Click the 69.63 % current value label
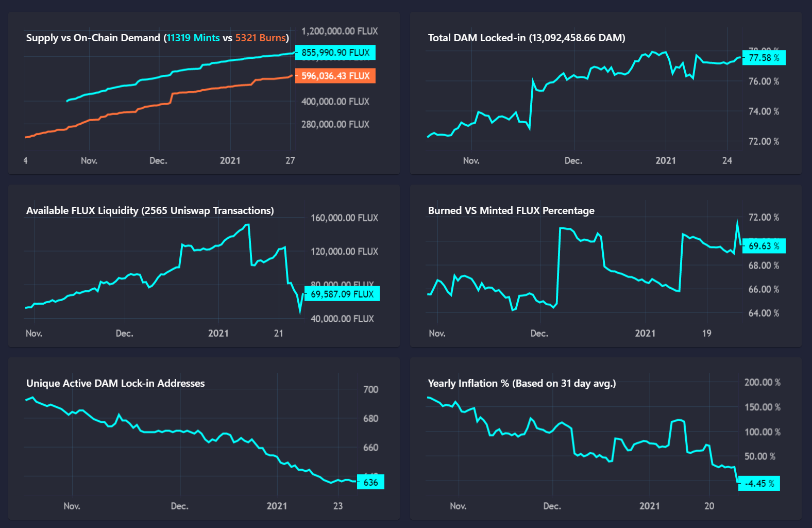Viewport: 812px width, 528px height. click(x=764, y=246)
